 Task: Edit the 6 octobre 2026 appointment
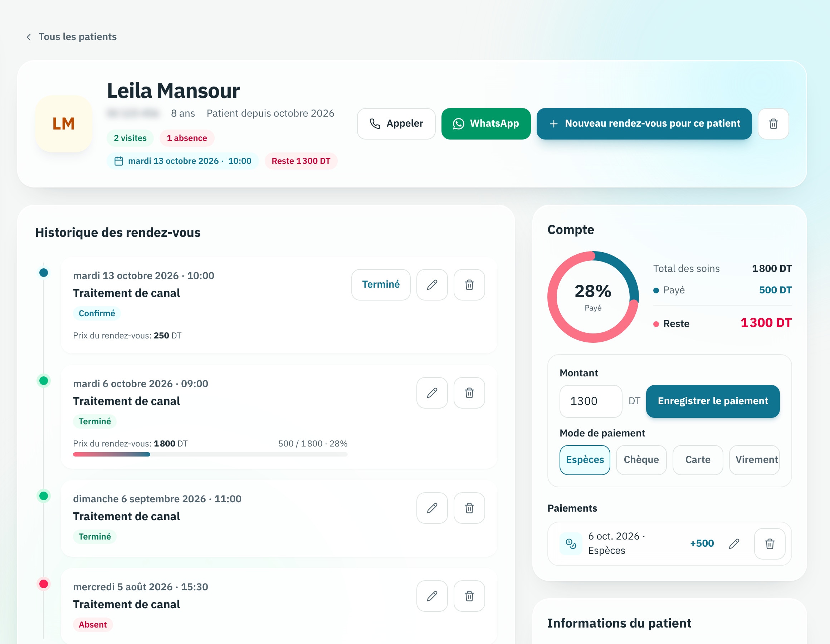[432, 392]
